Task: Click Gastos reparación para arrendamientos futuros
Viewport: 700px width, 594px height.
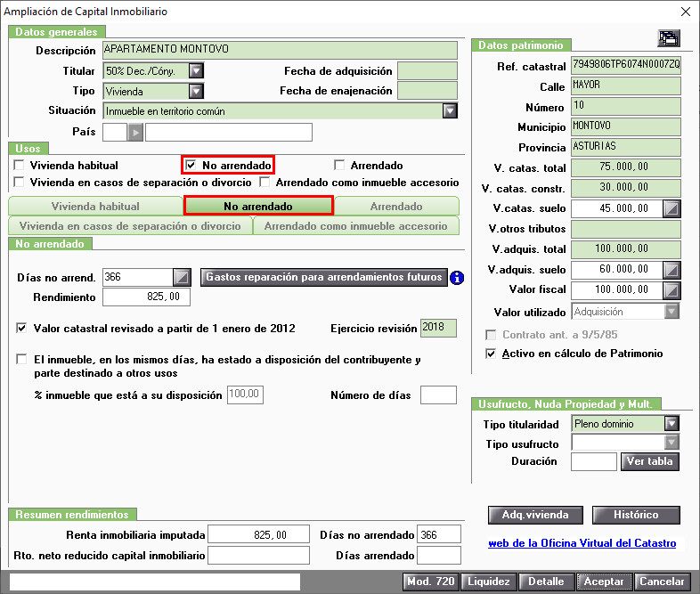Action: click(x=323, y=277)
